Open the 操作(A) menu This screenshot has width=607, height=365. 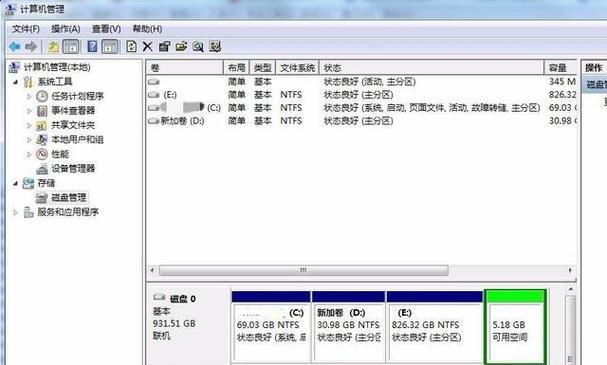[x=66, y=29]
